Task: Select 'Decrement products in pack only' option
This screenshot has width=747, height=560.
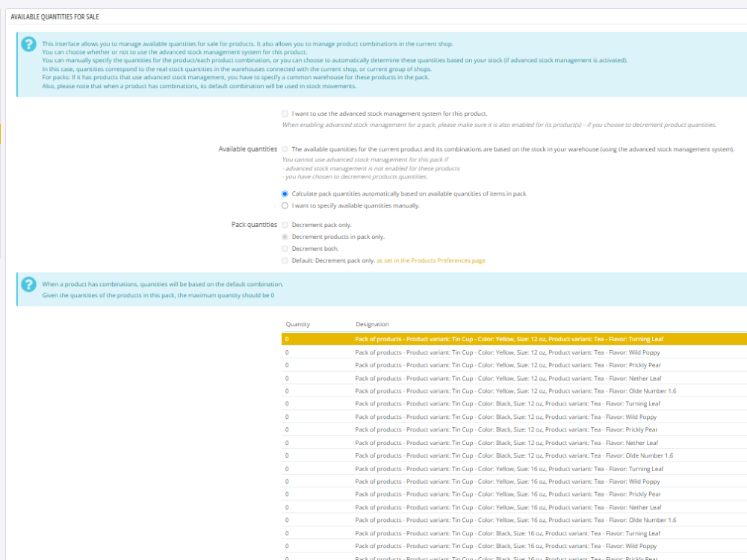Action: point(285,237)
